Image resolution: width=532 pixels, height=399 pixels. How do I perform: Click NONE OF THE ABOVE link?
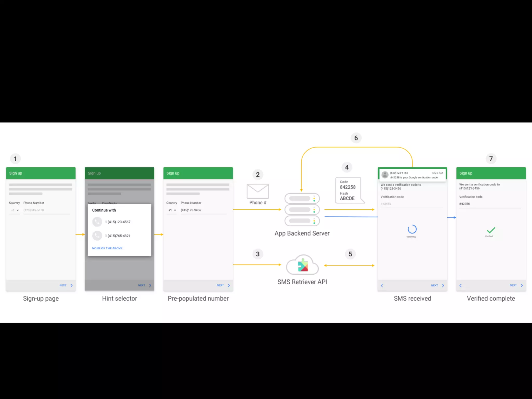click(x=107, y=248)
